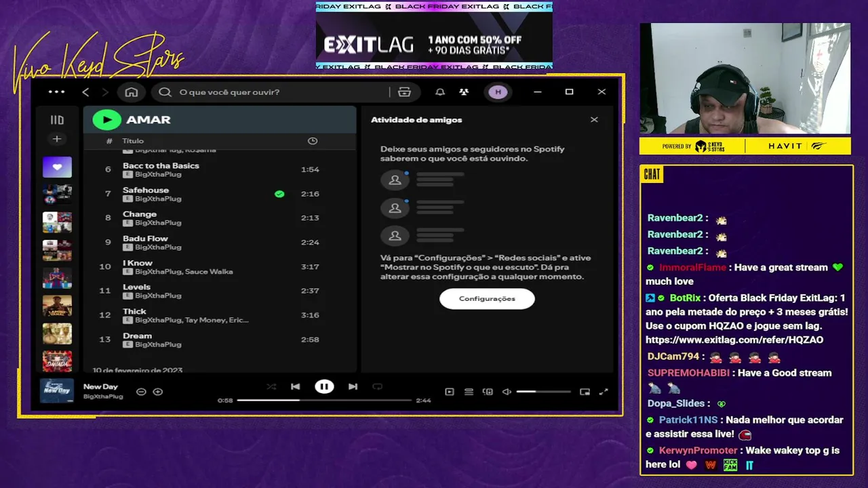This screenshot has height=488, width=868.
Task: Open now-playing artist 'BigXthaPlug'
Action: 103,396
